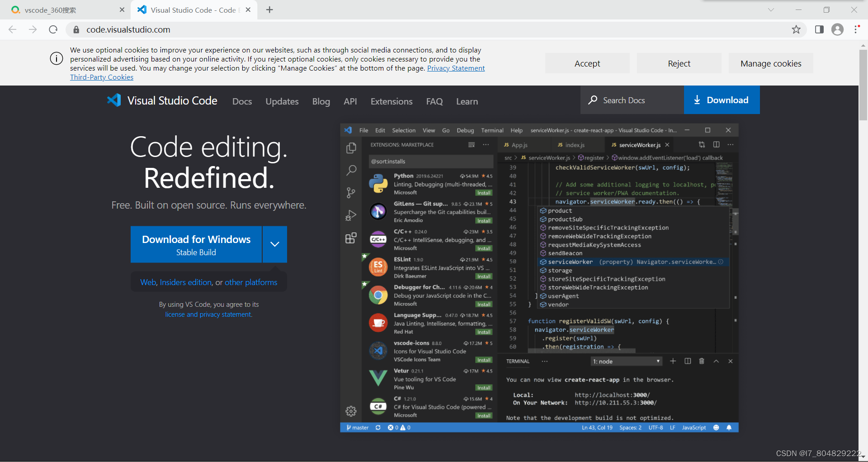Click the master branch indicator in preview status bar
Viewport: 868px width, 462px height.
click(x=358, y=428)
